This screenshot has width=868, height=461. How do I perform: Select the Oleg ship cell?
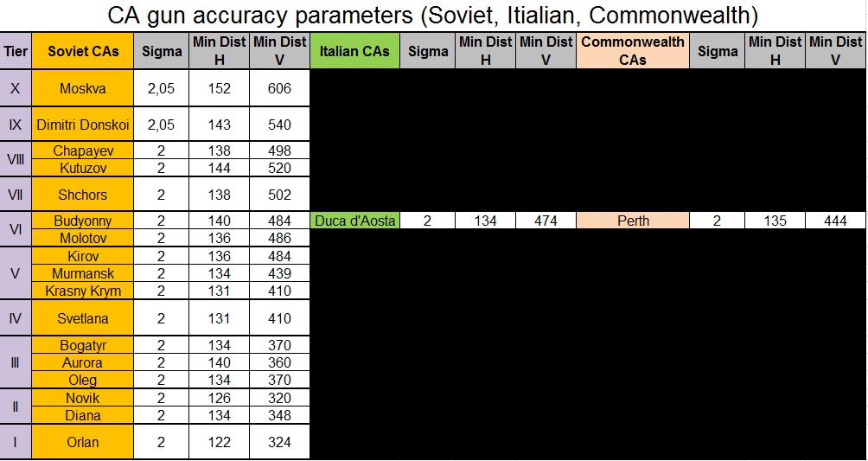point(82,380)
